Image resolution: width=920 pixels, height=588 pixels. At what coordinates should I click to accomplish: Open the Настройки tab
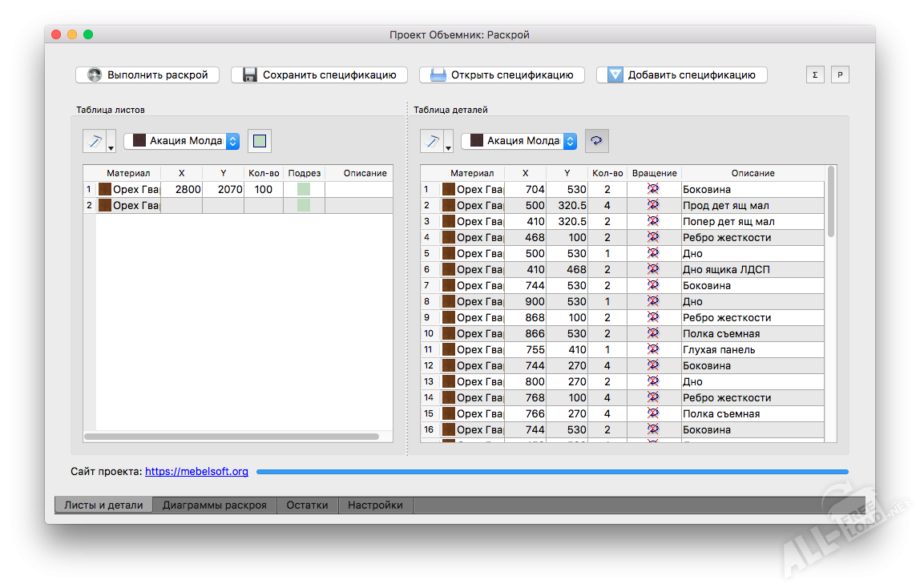point(375,505)
